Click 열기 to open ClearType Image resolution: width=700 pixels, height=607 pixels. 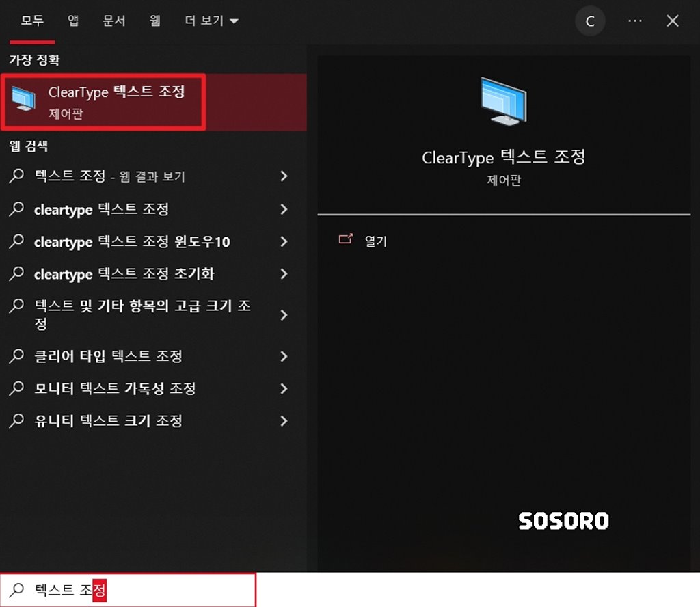(x=376, y=241)
